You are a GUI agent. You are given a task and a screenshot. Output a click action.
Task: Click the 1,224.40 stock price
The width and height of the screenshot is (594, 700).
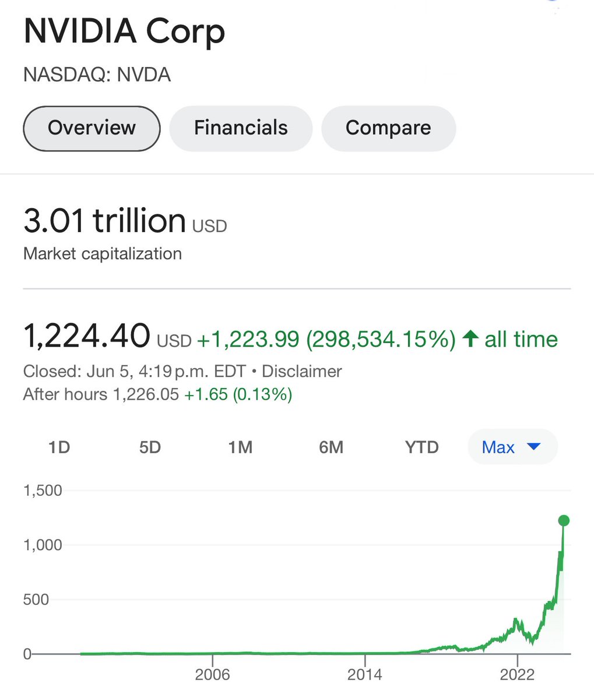tap(86, 337)
